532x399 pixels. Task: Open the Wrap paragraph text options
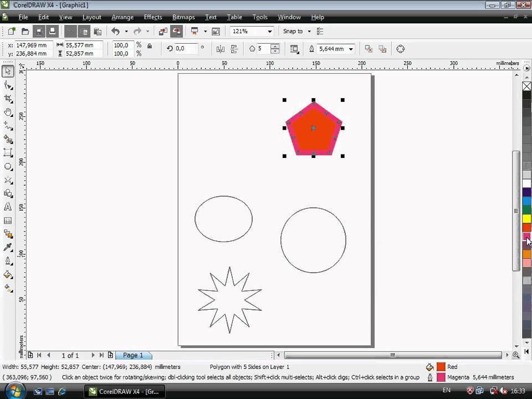(294, 49)
